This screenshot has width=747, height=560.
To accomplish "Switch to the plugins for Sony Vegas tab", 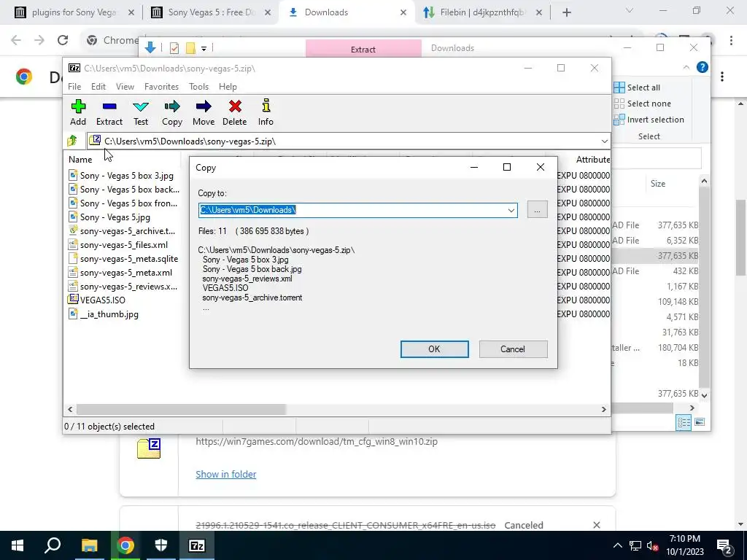I will point(74,12).
